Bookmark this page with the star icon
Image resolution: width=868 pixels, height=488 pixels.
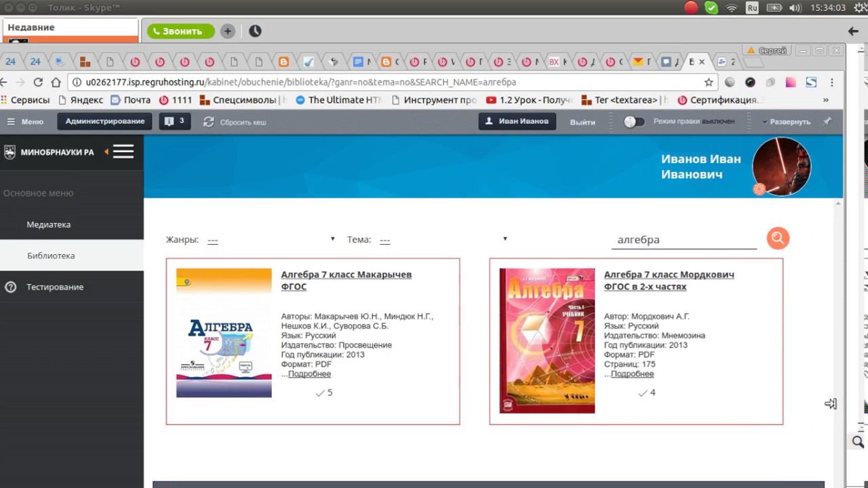[709, 82]
